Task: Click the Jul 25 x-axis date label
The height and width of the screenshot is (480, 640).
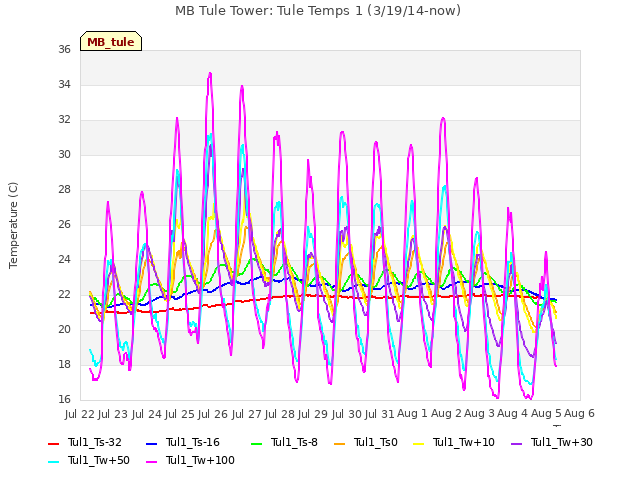Action: (179, 414)
